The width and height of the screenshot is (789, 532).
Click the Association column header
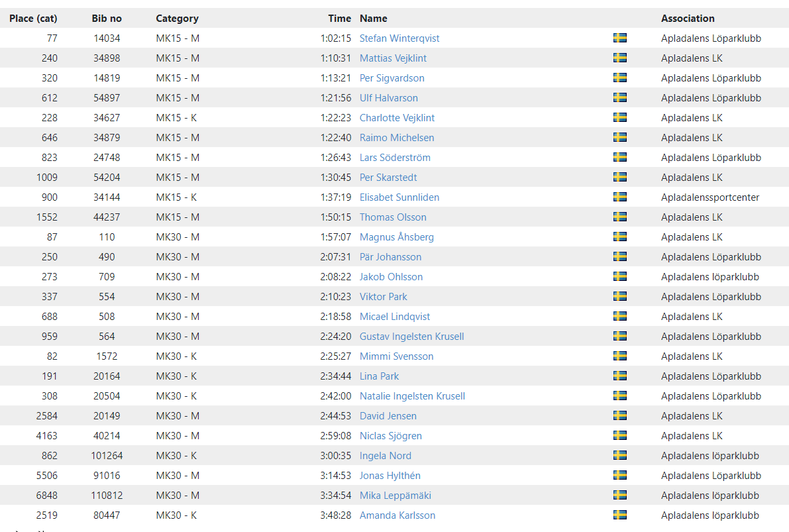(x=688, y=19)
